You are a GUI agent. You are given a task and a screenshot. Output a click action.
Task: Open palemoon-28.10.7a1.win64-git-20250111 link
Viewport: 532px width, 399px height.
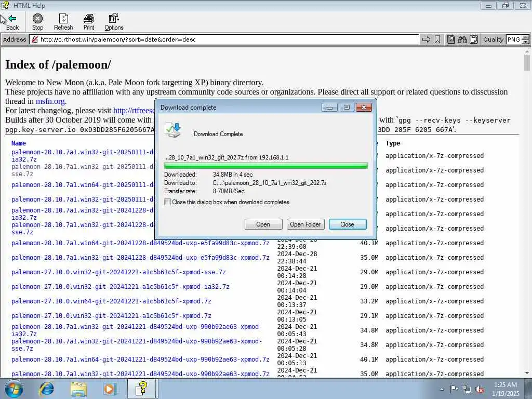[x=83, y=185]
